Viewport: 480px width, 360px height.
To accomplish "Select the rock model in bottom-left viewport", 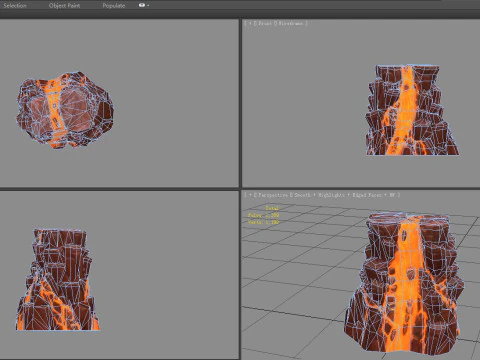I will 57,280.
